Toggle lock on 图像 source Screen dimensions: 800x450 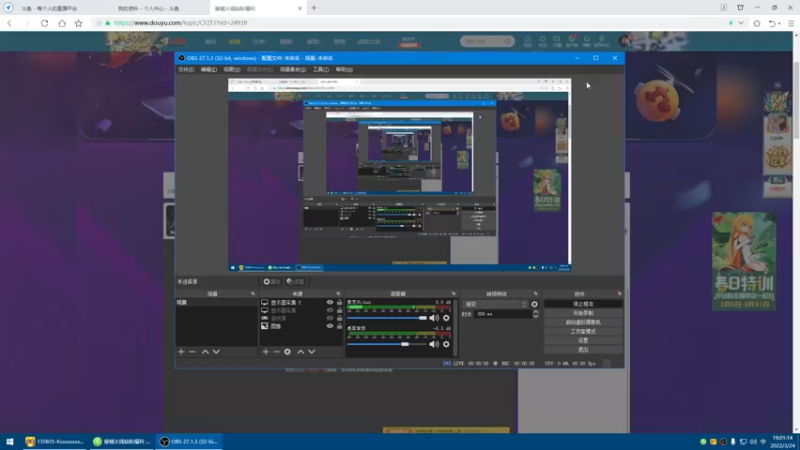coord(339,326)
